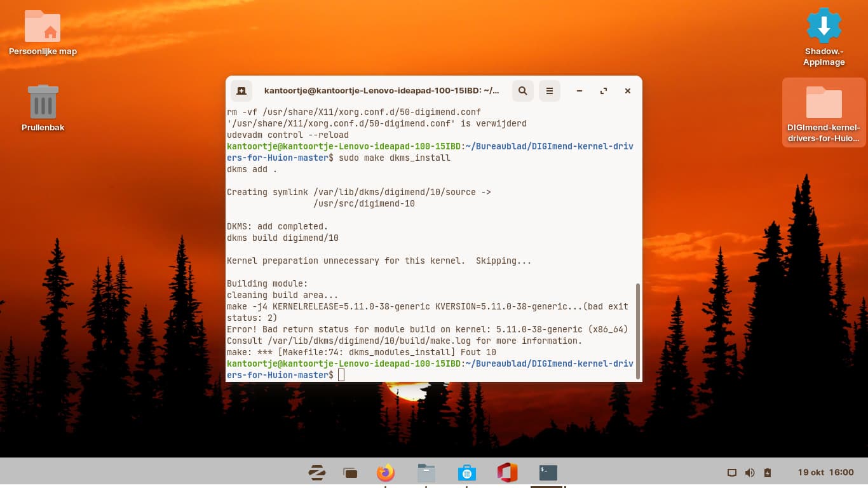Open the terminal hamburger menu
Image resolution: width=868 pixels, height=488 pixels.
click(x=550, y=91)
